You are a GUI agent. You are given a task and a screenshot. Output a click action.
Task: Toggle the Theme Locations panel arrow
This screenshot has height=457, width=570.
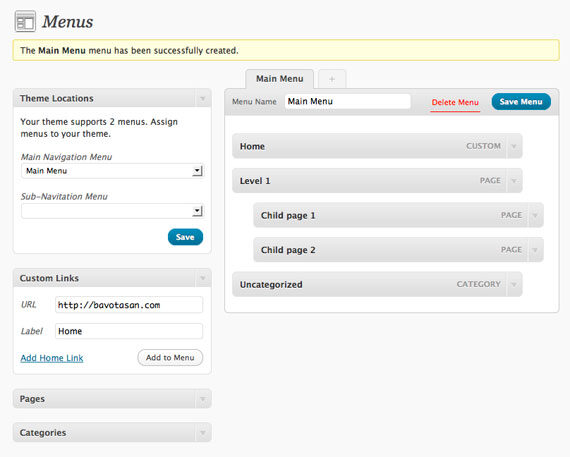(203, 99)
